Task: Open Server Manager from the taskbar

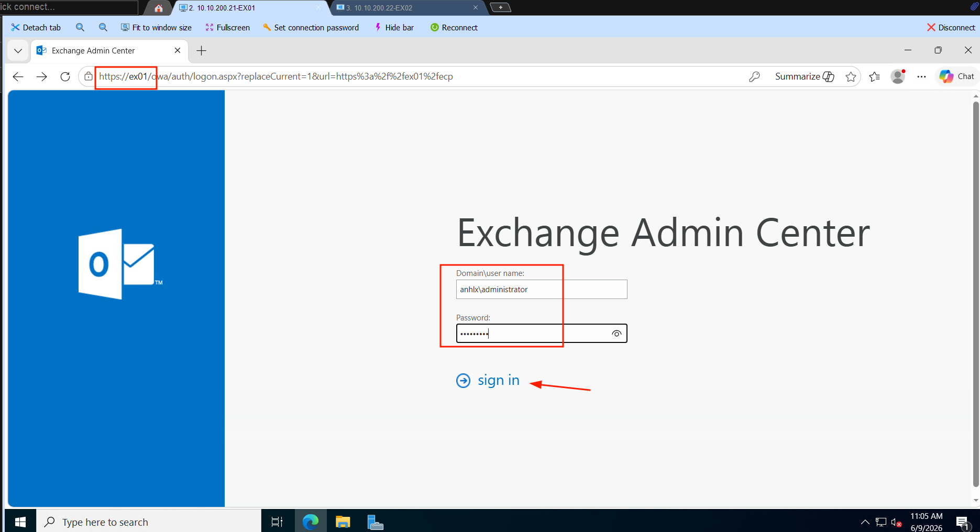Action: click(375, 522)
